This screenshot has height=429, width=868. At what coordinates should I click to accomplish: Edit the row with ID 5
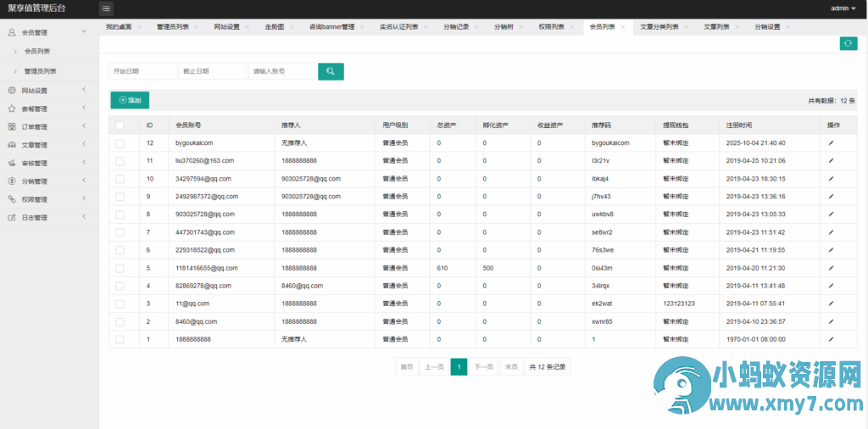pyautogui.click(x=831, y=268)
